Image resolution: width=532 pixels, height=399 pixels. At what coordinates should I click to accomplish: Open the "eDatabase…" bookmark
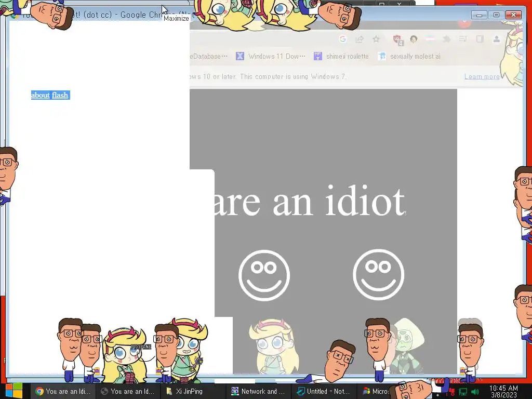tap(209, 56)
